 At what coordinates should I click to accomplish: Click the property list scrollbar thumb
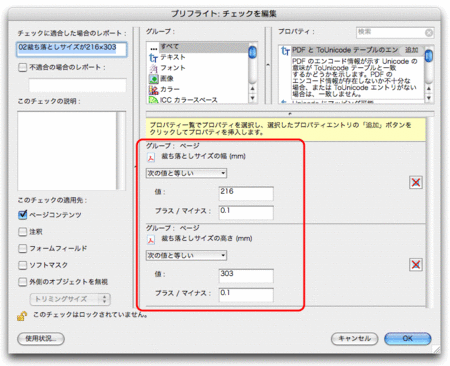point(429,55)
